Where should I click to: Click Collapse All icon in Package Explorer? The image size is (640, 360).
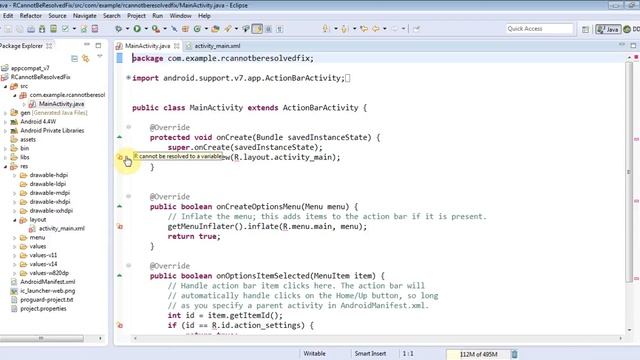pos(74,59)
